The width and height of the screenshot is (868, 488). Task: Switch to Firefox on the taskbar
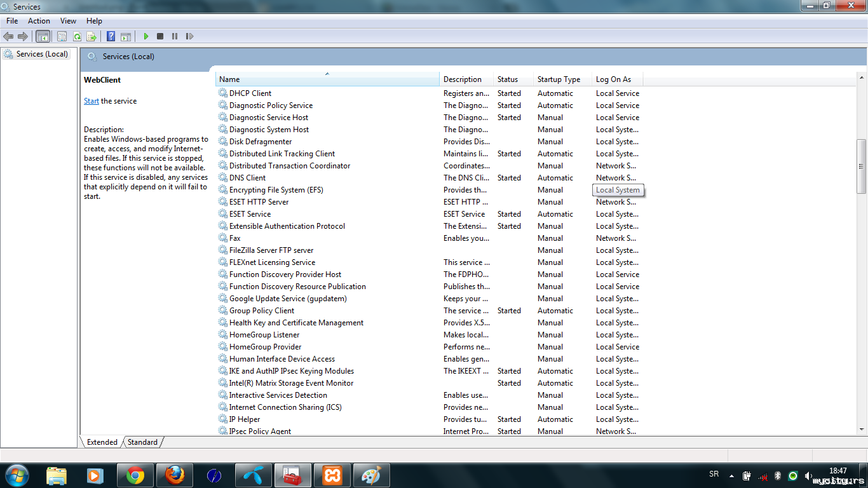coord(174,475)
